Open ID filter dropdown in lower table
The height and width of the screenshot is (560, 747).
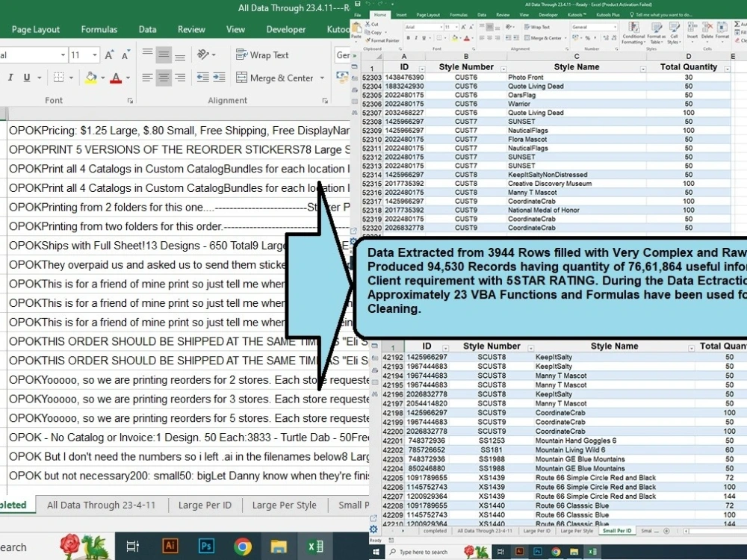point(445,349)
